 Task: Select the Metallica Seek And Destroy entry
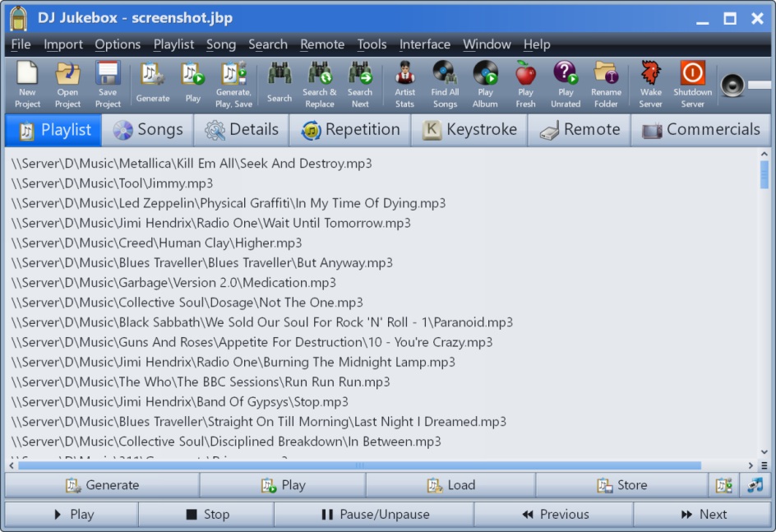tap(189, 164)
